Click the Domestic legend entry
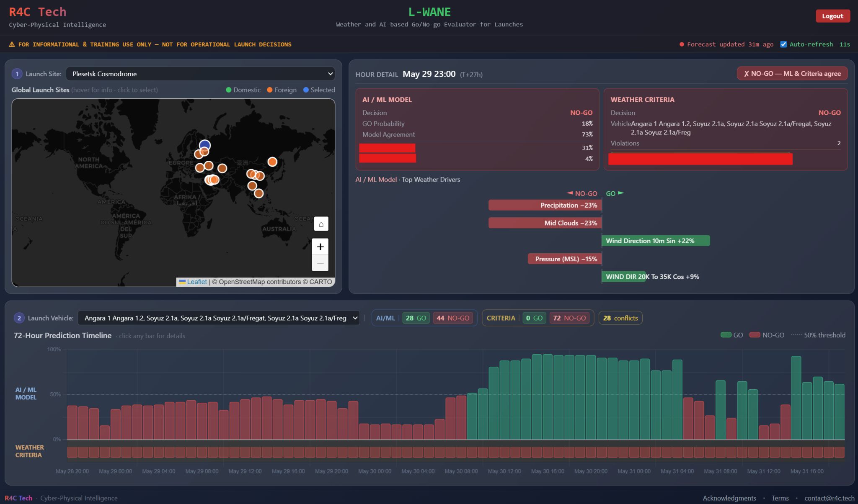 243,90
